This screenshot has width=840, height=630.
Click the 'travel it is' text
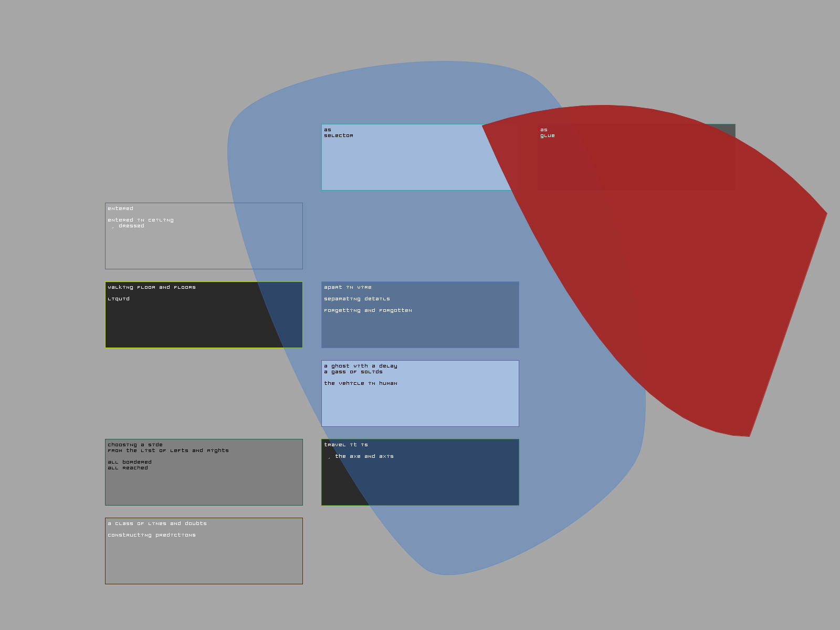[x=345, y=445]
